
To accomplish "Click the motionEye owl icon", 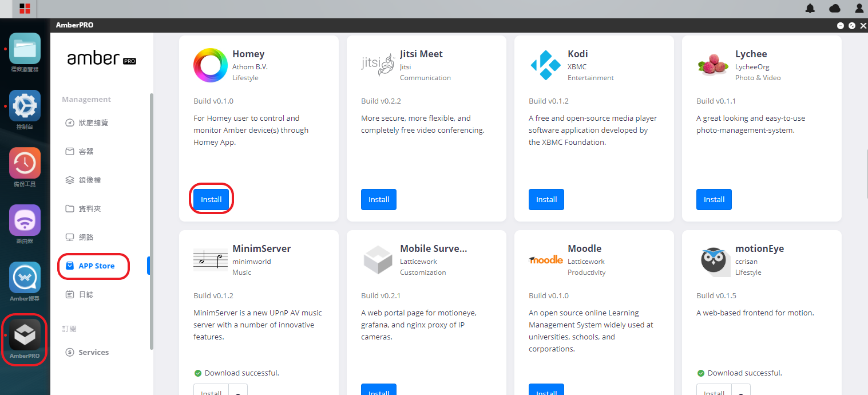I will (x=714, y=260).
